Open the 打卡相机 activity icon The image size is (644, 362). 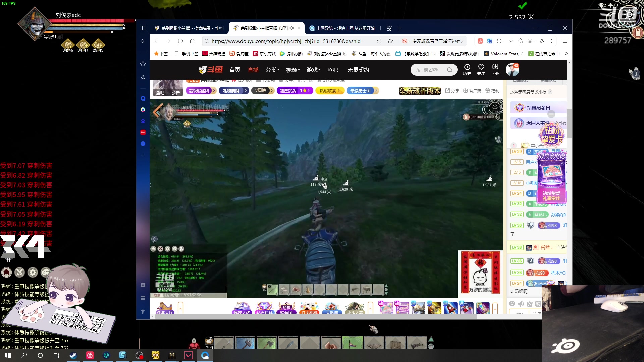coord(309,308)
